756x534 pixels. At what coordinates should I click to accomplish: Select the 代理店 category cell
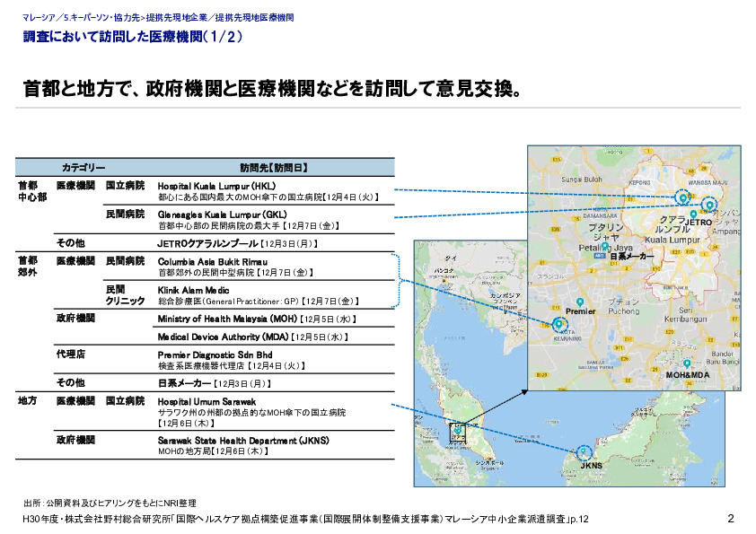point(71,355)
